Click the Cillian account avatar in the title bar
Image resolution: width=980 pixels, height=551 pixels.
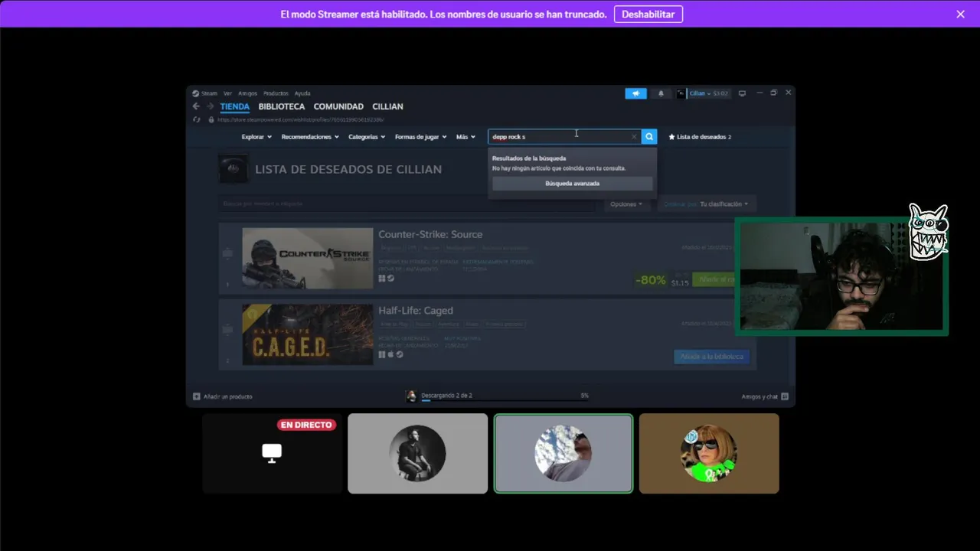681,93
